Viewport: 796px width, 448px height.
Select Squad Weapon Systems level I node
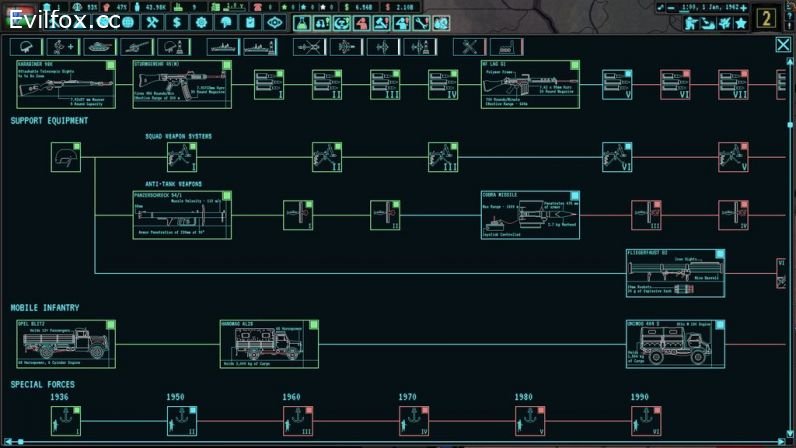point(181,157)
